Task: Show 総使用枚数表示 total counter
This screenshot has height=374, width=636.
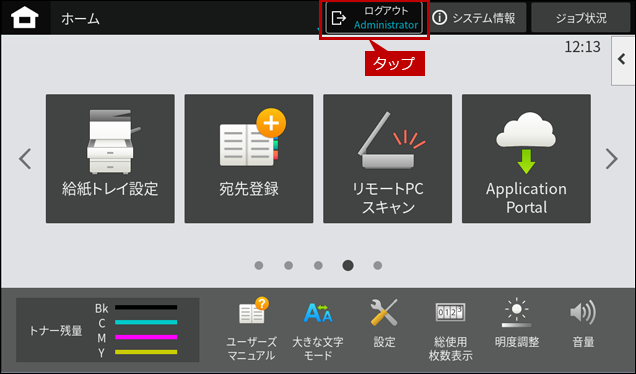Action: [450, 330]
